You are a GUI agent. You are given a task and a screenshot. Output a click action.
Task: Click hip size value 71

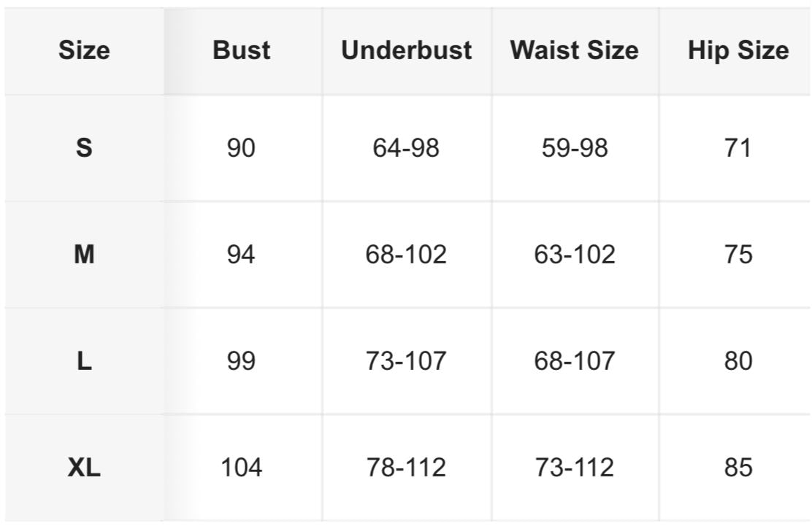click(738, 148)
